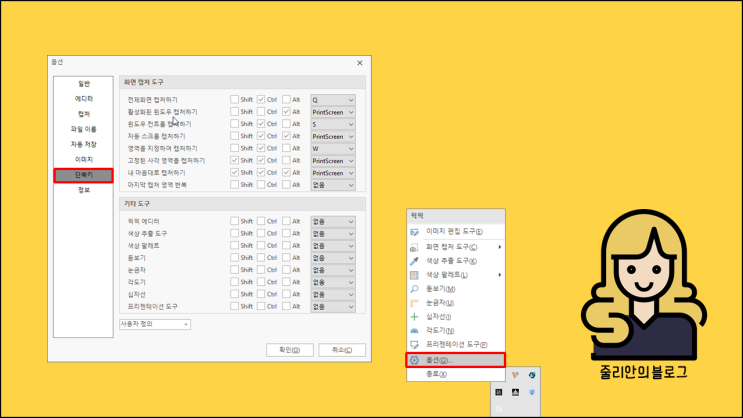Go to the 캡처 options tab
The image size is (743, 418).
[x=84, y=114]
